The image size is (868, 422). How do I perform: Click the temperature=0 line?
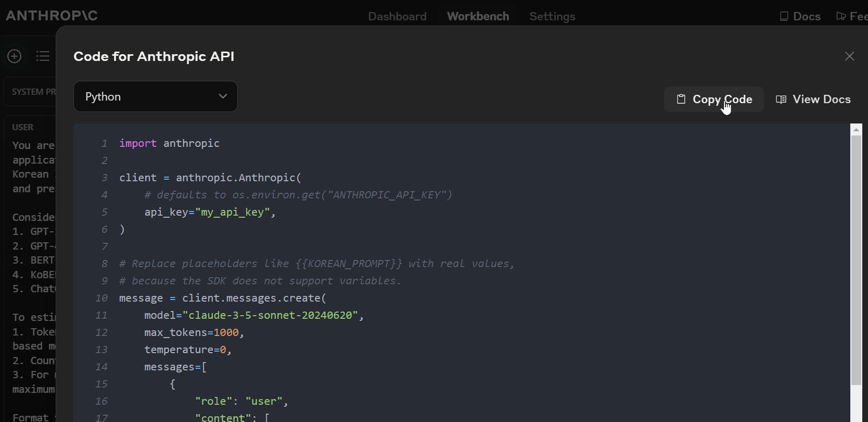188,350
